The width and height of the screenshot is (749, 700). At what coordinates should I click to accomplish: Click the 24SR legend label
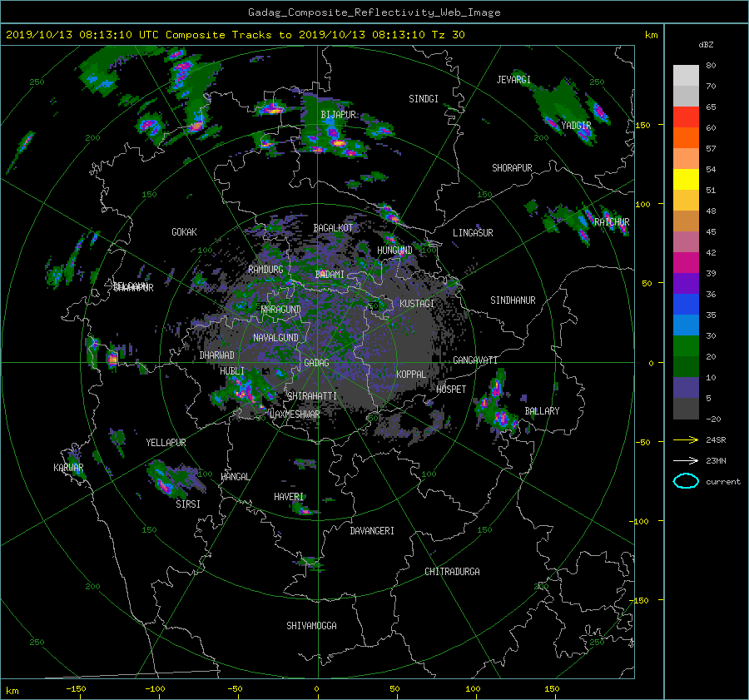pos(716,439)
